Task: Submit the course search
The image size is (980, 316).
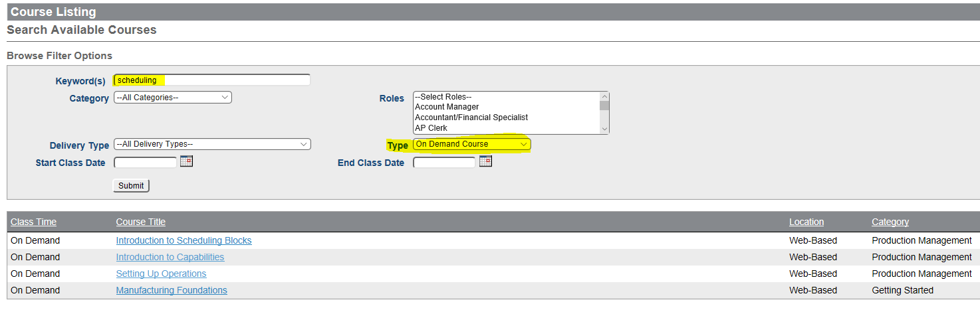Action: point(131,186)
